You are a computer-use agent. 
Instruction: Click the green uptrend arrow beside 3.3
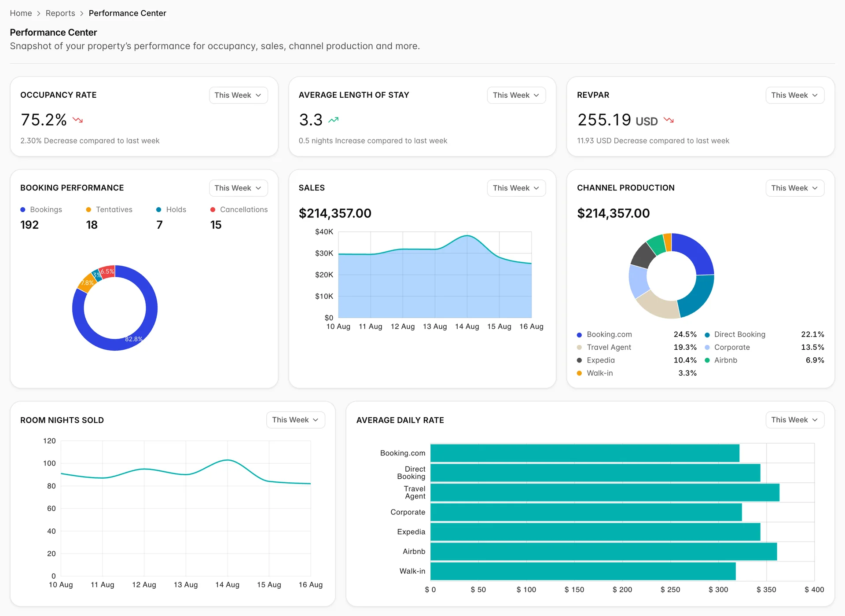point(334,120)
